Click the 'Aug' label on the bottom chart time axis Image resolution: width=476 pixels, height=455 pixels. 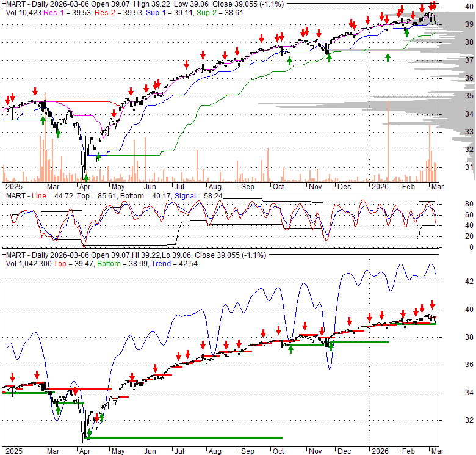[215, 451]
